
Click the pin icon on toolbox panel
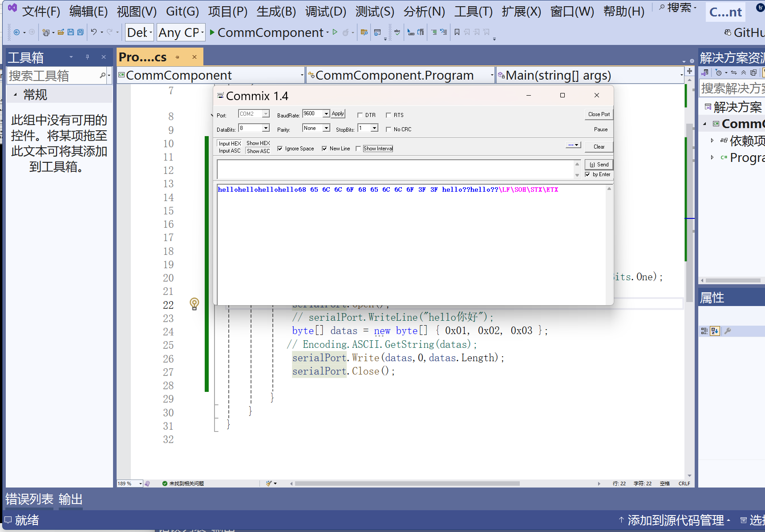tap(87, 57)
